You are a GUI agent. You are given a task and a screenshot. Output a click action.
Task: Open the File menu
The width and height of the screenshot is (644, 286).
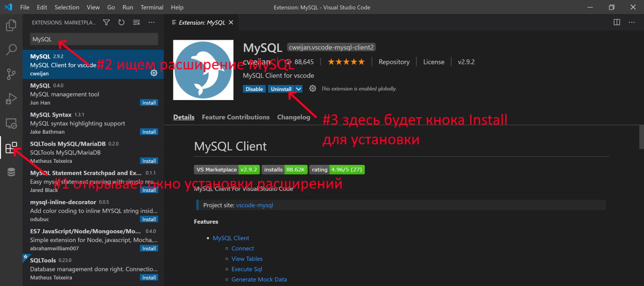pyautogui.click(x=25, y=7)
